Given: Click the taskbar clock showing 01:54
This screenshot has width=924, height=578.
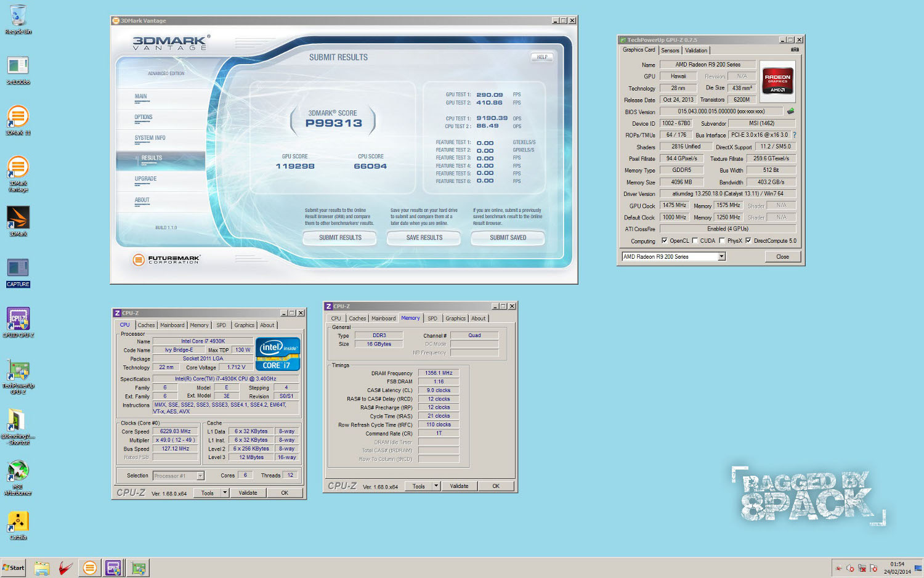Looking at the screenshot, I should (x=897, y=564).
